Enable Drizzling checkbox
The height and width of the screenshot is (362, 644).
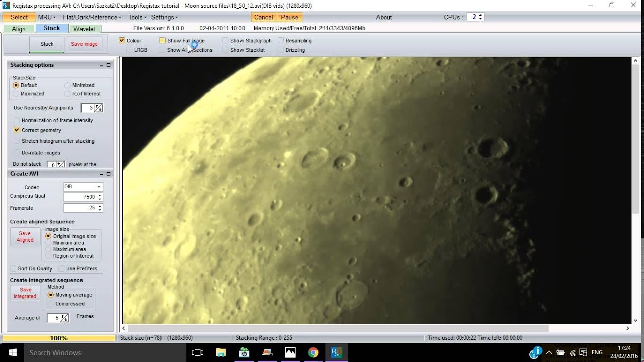click(281, 50)
